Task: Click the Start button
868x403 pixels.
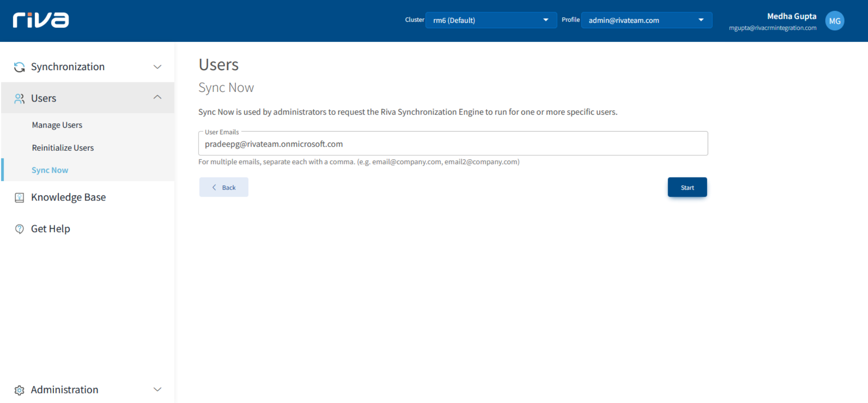Action: click(x=687, y=187)
